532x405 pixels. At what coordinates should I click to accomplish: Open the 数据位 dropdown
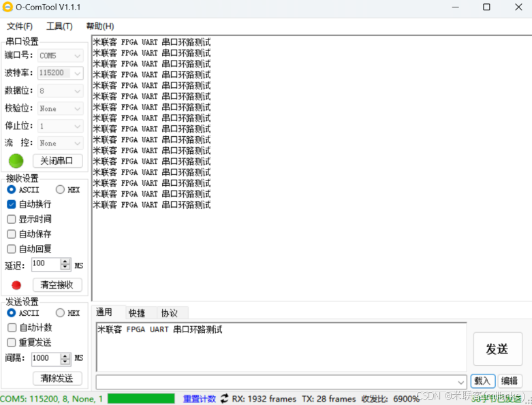coord(61,91)
